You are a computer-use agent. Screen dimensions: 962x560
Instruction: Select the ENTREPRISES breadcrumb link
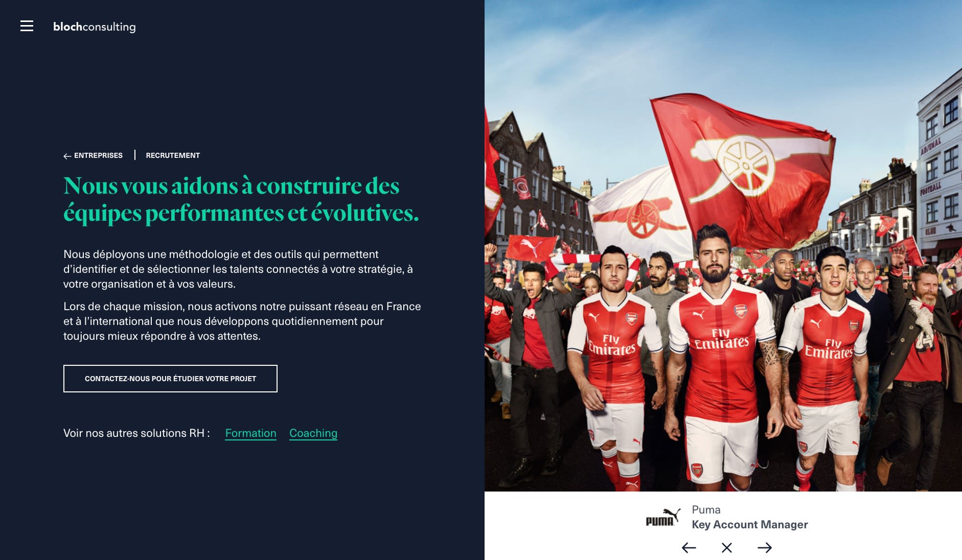tap(98, 155)
